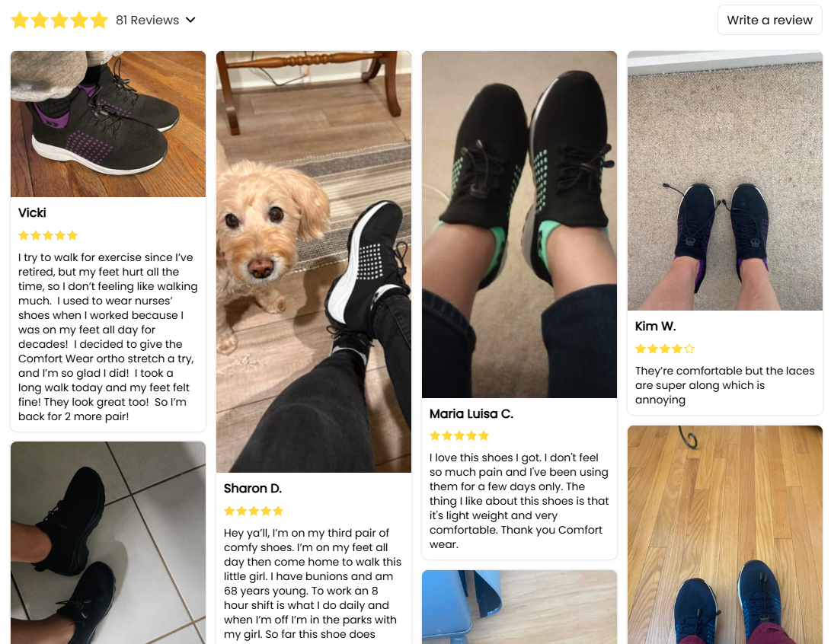Expand the 81 Reviews dropdown chevron
This screenshot has height=644, width=831.
190,20
